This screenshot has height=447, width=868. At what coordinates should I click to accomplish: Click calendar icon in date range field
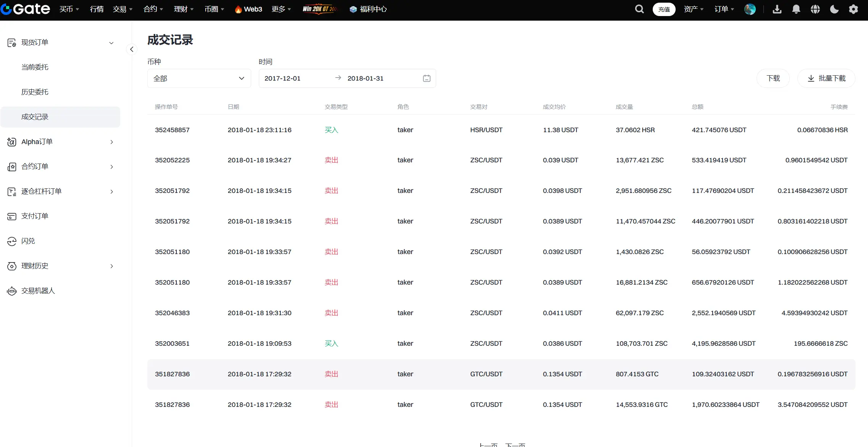click(x=426, y=78)
